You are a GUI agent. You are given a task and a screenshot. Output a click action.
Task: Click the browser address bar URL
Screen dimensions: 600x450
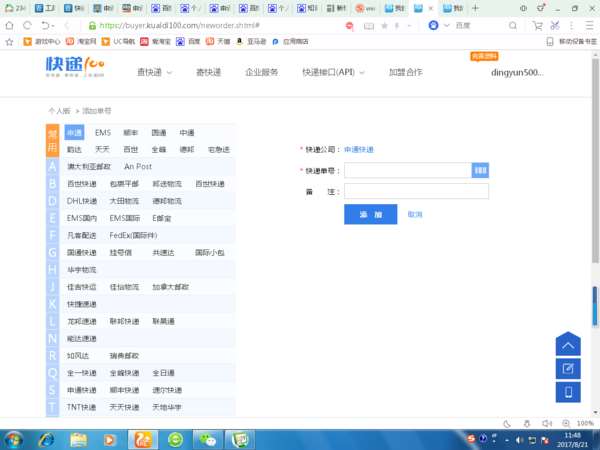[x=180, y=26]
